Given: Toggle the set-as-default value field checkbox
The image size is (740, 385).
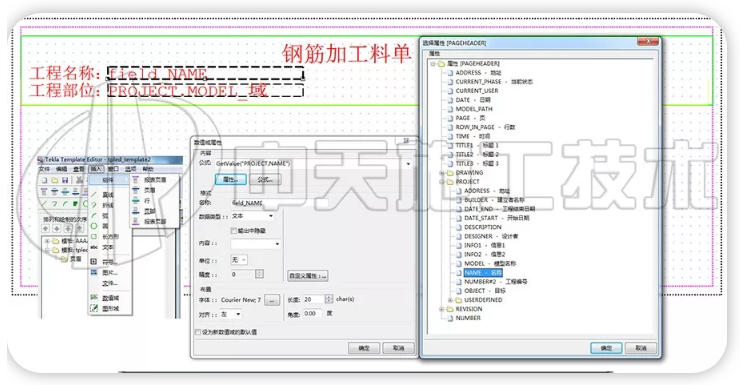Looking at the screenshot, I should point(198,332).
